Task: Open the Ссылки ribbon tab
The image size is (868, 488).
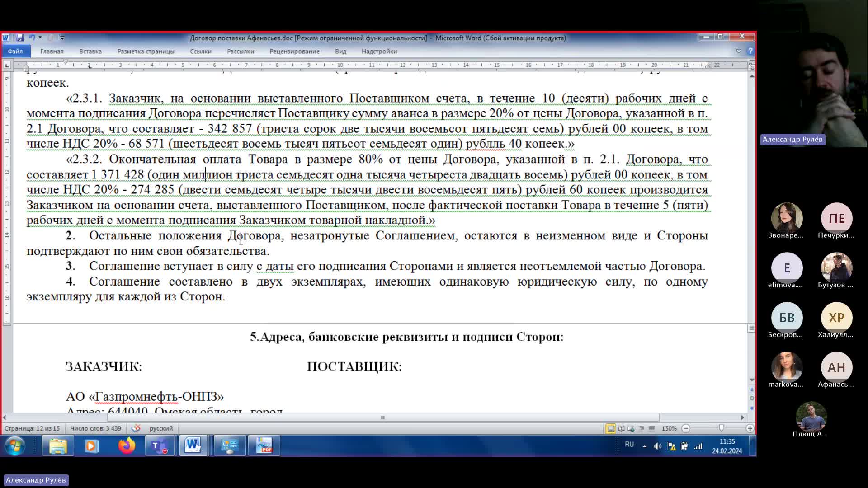Action: pyautogui.click(x=201, y=51)
